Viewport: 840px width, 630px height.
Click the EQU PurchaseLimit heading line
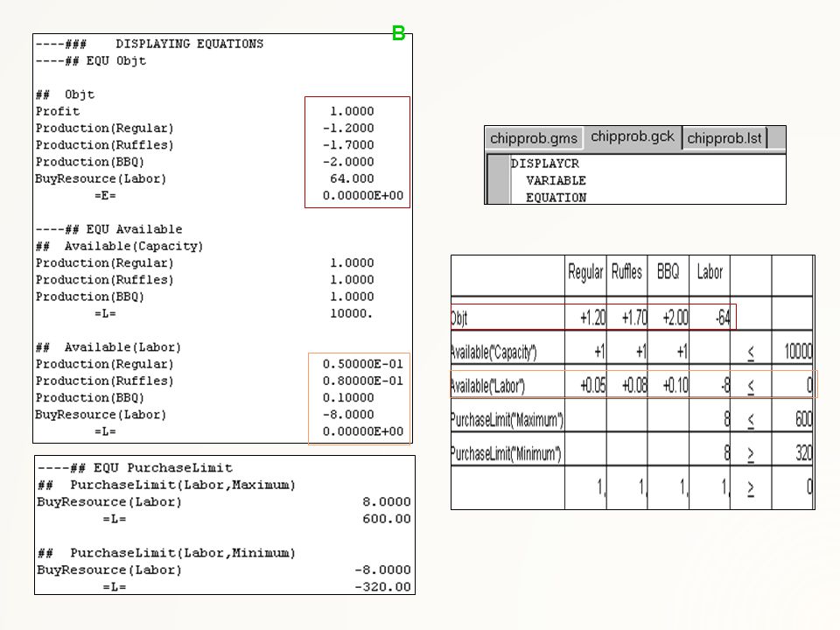point(135,468)
